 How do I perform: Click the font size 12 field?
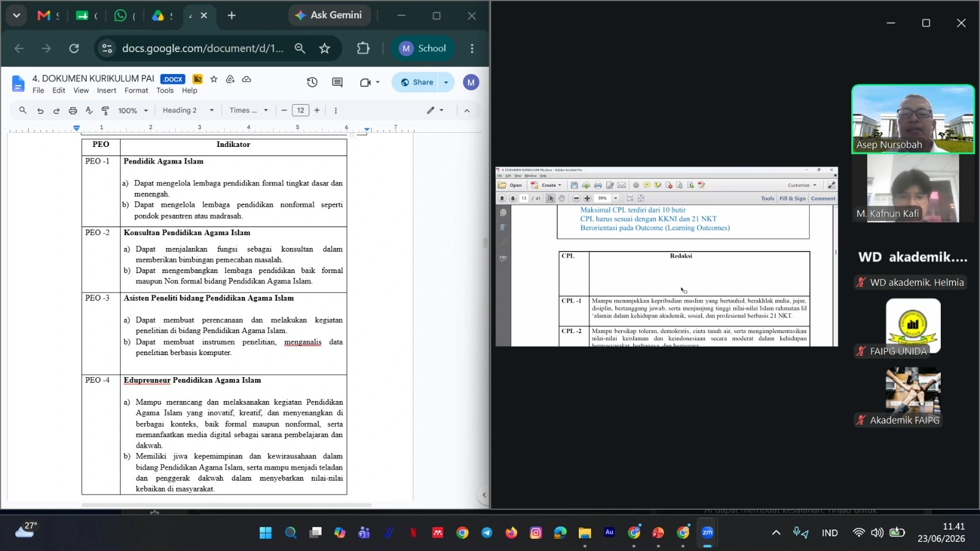[x=300, y=110]
